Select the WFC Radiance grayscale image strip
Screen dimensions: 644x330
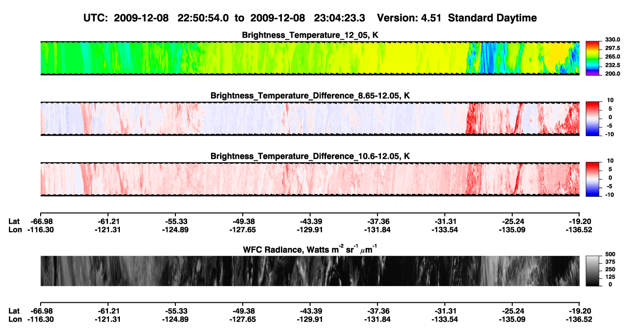point(310,271)
